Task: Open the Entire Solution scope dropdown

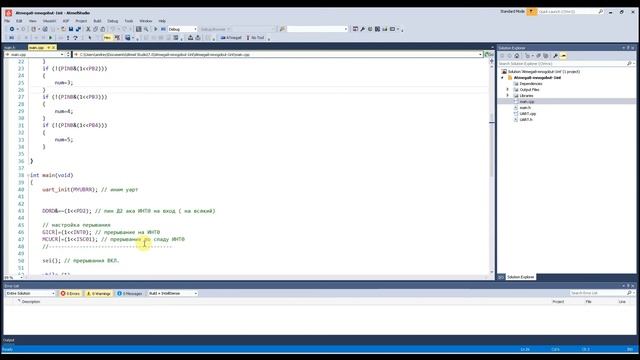Action: (x=30, y=293)
